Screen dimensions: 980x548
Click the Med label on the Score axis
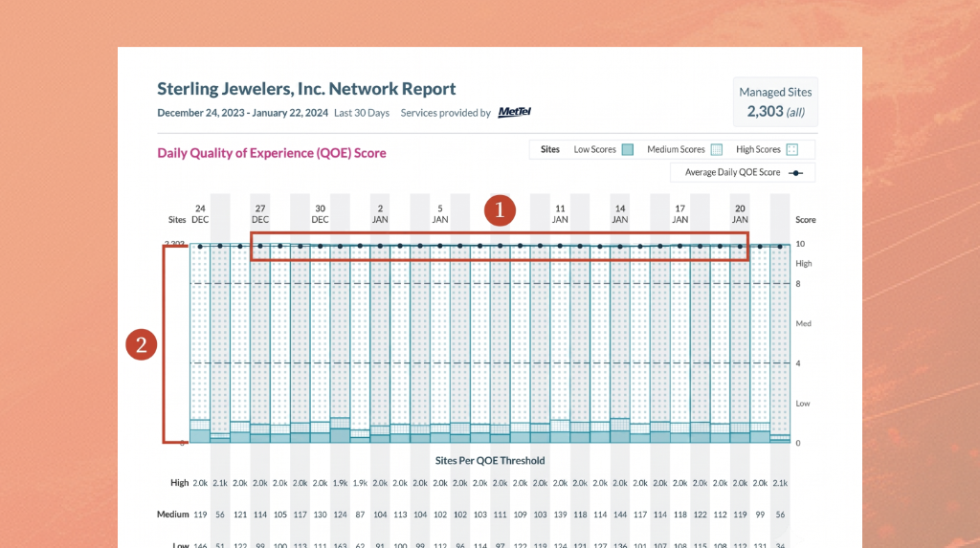point(803,323)
